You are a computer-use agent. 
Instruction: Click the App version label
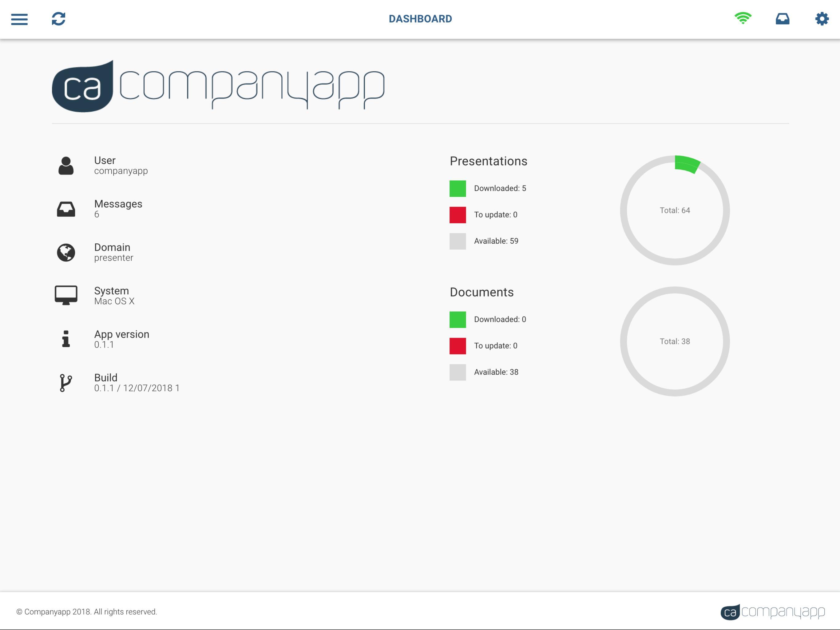click(121, 334)
